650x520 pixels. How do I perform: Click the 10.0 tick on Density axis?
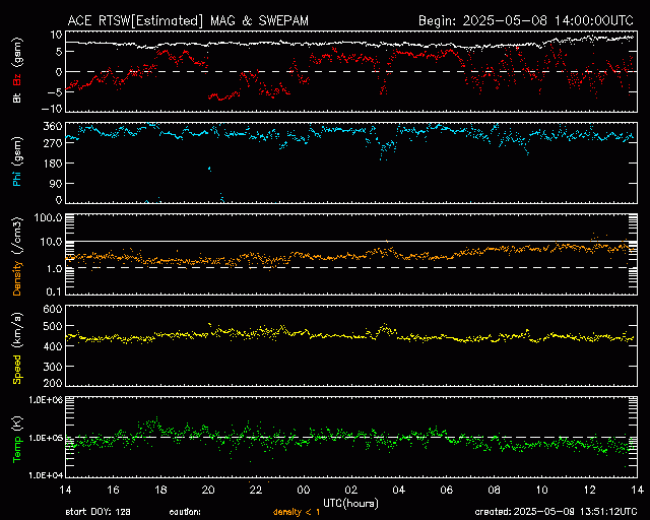point(51,241)
